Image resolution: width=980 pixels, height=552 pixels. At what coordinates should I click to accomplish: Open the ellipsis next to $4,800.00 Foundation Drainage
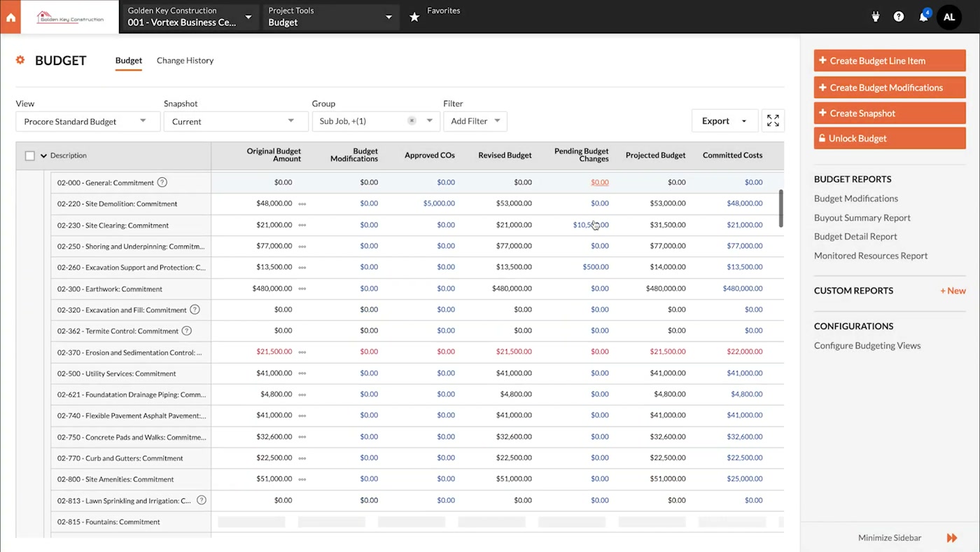(302, 394)
